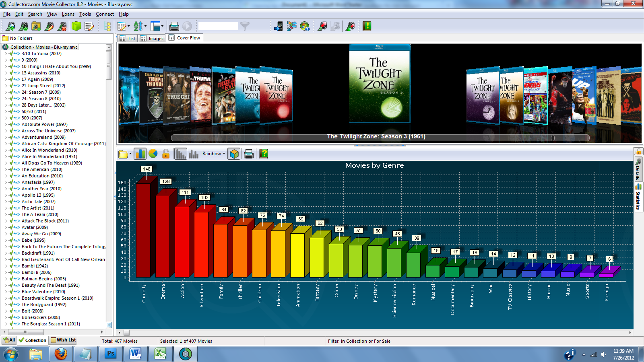Image resolution: width=644 pixels, height=362 pixels.
Task: Click the notepad with pencil toolbar icon
Action: (x=89, y=27)
